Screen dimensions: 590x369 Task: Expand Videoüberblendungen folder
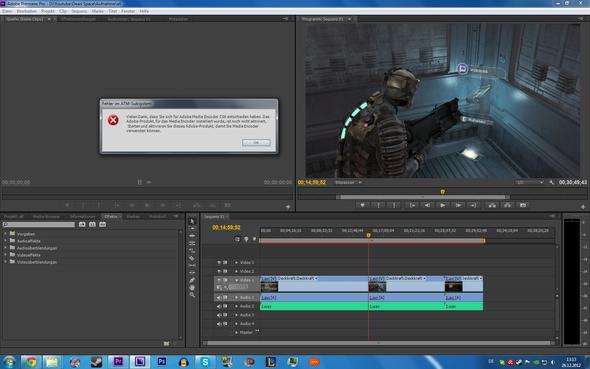(5, 262)
